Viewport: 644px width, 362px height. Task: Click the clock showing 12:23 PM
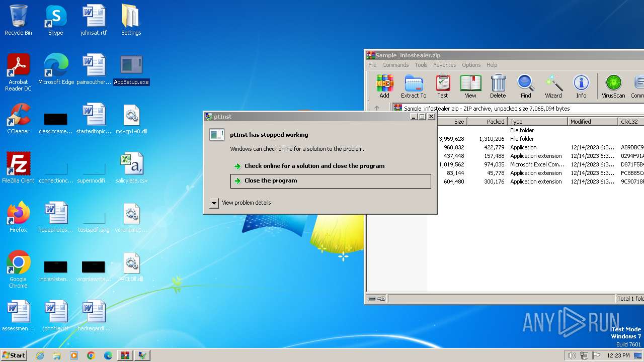click(x=618, y=355)
